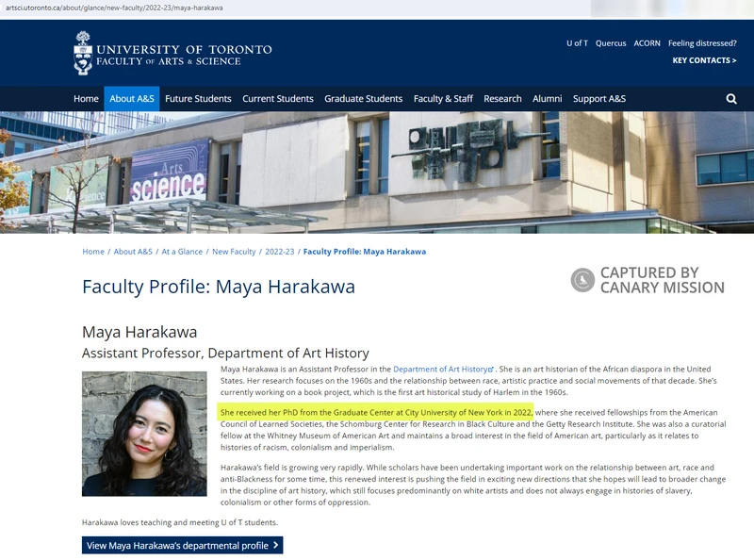The image size is (754, 560).
Task: Click the highlighted PhD sentence text
Action: [x=376, y=412]
